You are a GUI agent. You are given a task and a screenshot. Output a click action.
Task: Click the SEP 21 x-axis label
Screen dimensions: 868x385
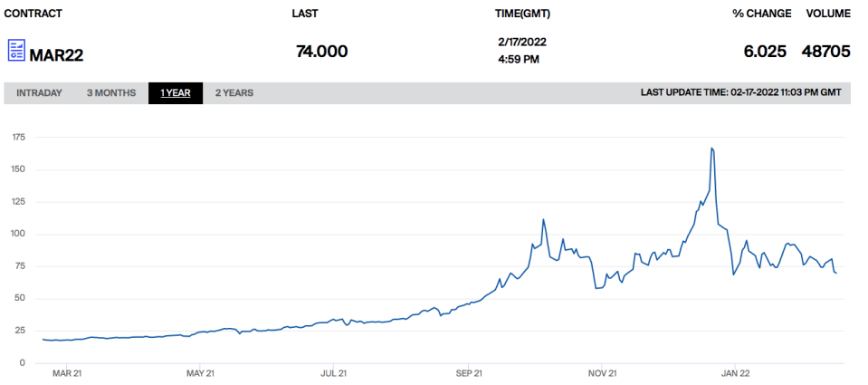pos(468,372)
